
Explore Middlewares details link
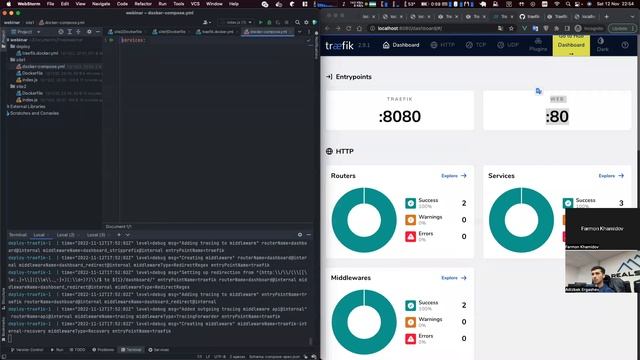pos(453,278)
